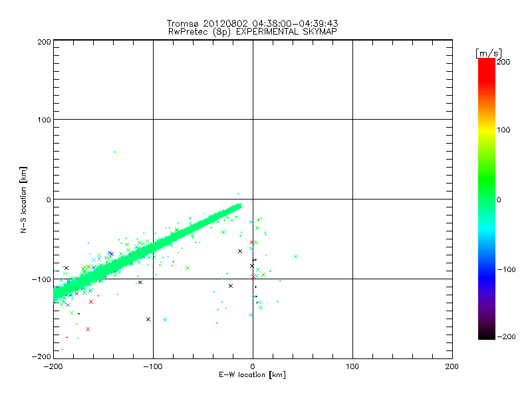Click y-axis tick label '100'
Image resolution: width=532 pixels, height=399 pixels.
point(44,120)
